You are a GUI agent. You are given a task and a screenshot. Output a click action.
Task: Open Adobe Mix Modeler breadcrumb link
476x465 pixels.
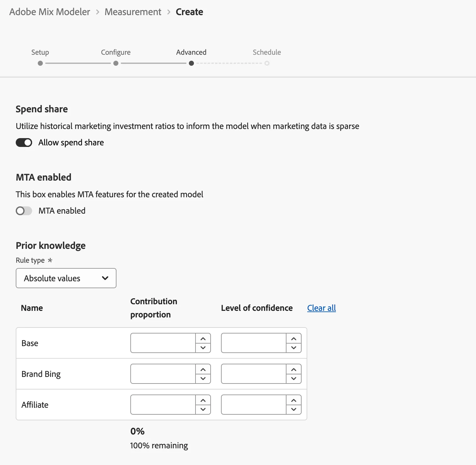50,12
